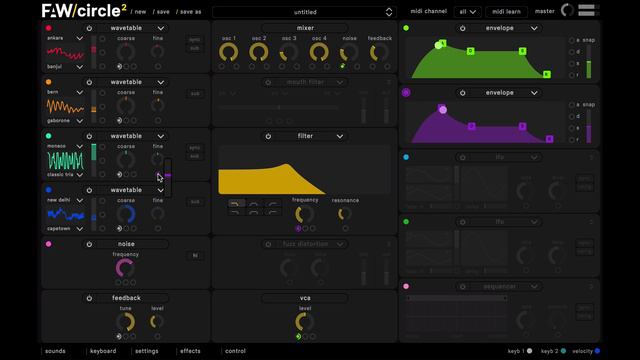Switch to the effects tab

(190, 351)
